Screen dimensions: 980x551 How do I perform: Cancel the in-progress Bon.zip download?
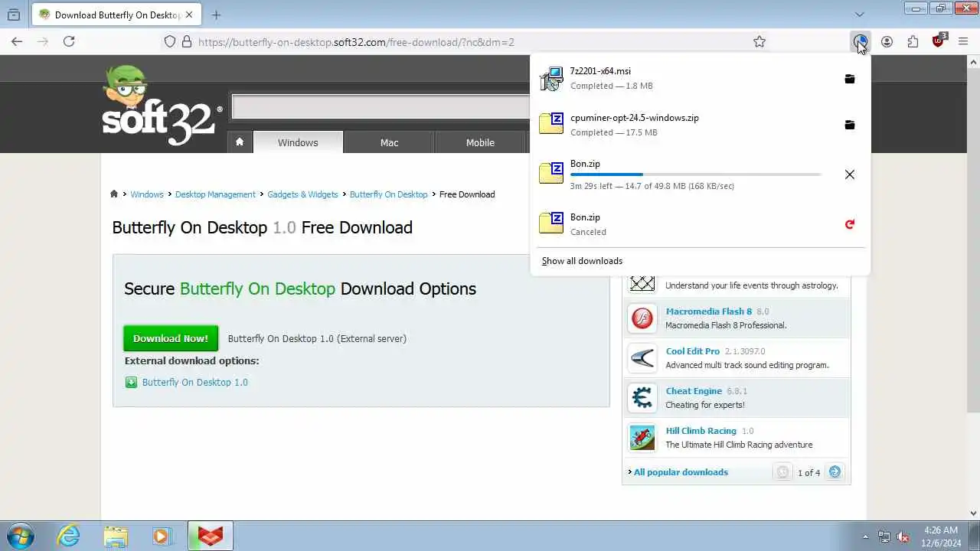[x=849, y=174]
